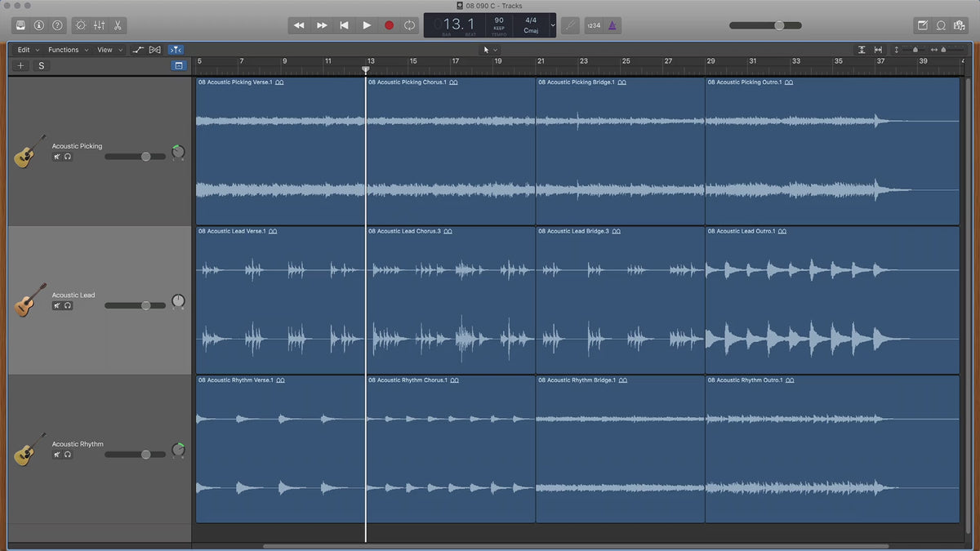Add a new track with plus button
Viewport: 980px width, 551px height.
tap(20, 66)
